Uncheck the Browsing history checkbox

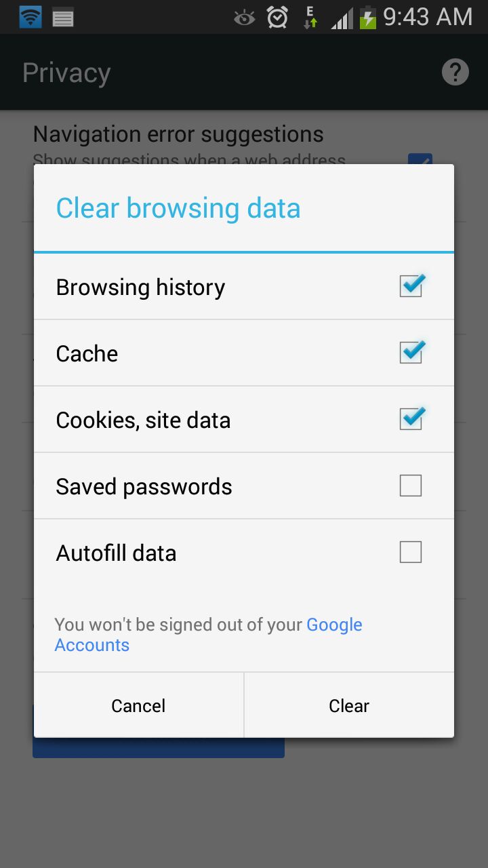pyautogui.click(x=411, y=286)
